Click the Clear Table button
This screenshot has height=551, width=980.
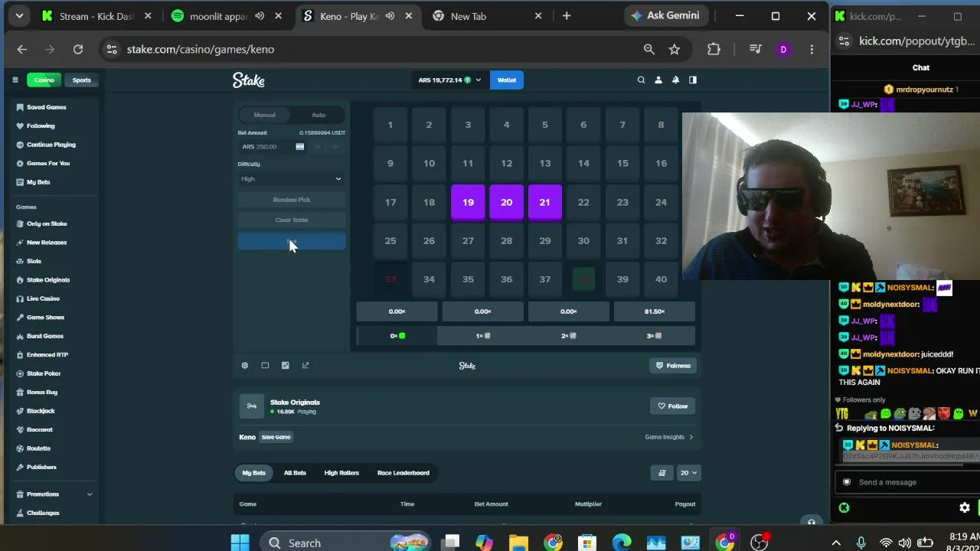click(x=292, y=220)
